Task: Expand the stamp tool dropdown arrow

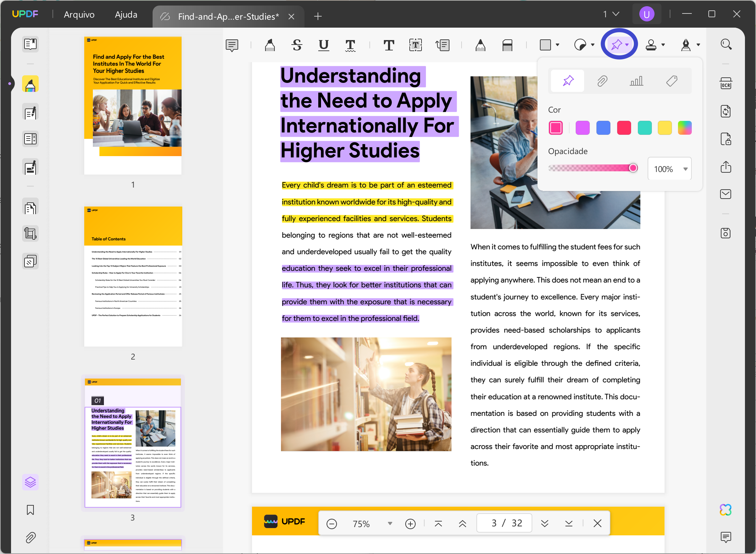Action: pos(663,45)
